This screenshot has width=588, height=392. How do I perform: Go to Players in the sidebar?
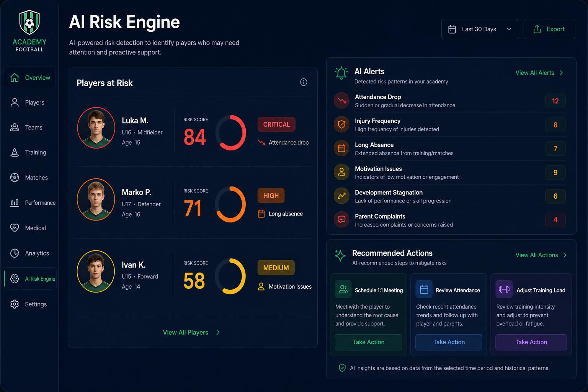pyautogui.click(x=30, y=103)
